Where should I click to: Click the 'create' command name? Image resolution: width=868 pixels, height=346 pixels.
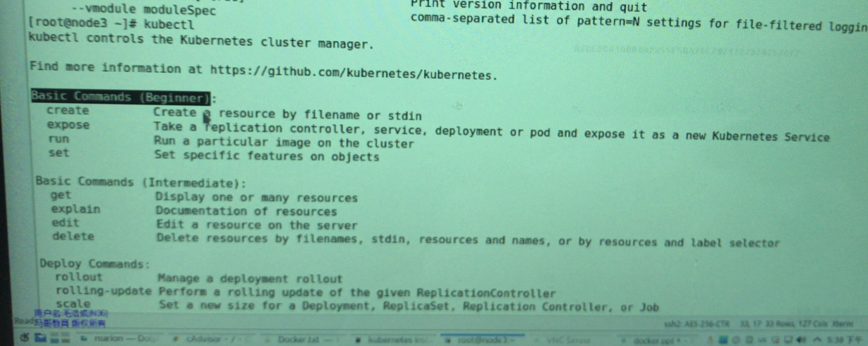[x=68, y=111]
